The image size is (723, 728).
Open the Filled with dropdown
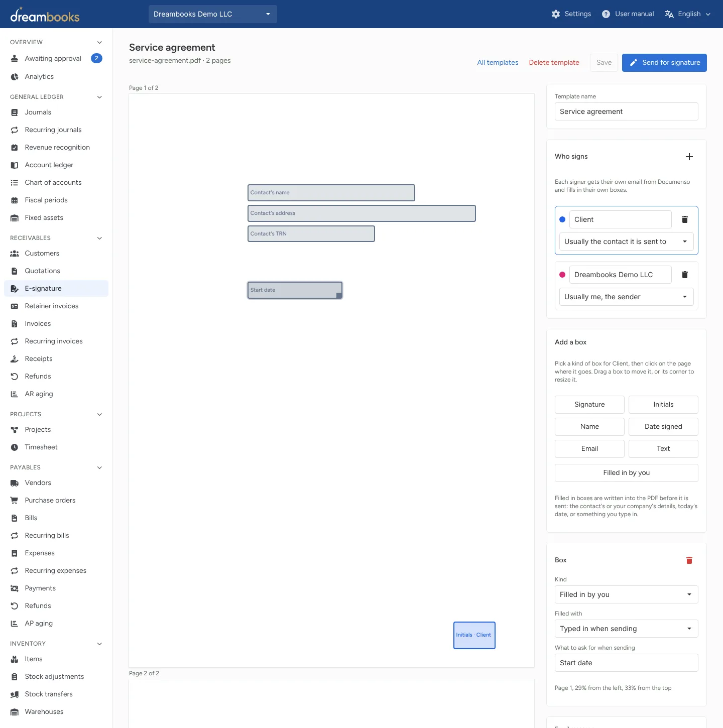(627, 629)
